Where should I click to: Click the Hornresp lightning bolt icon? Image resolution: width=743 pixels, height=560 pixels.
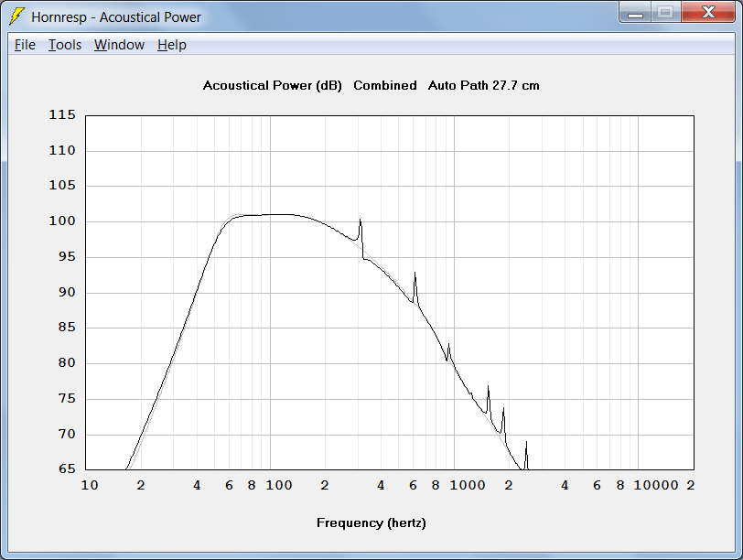(17, 16)
